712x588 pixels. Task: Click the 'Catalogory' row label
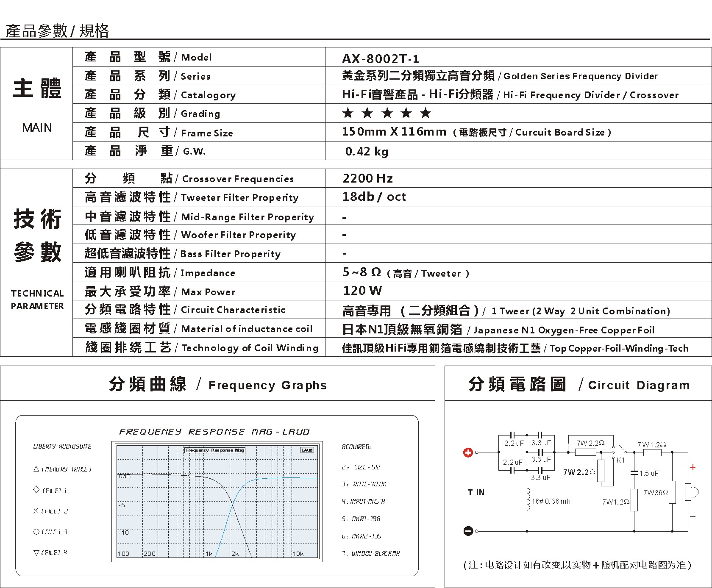pos(208,95)
